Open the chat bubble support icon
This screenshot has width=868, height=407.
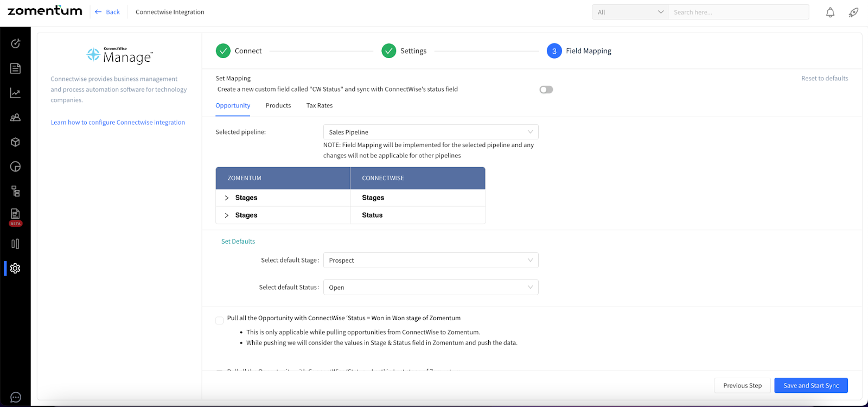pyautogui.click(x=16, y=398)
